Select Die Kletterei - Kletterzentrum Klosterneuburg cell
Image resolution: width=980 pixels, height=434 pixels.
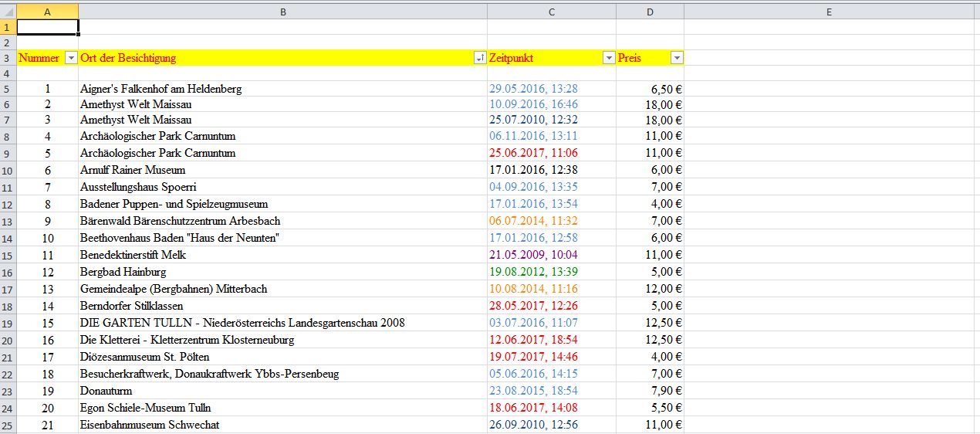point(282,340)
